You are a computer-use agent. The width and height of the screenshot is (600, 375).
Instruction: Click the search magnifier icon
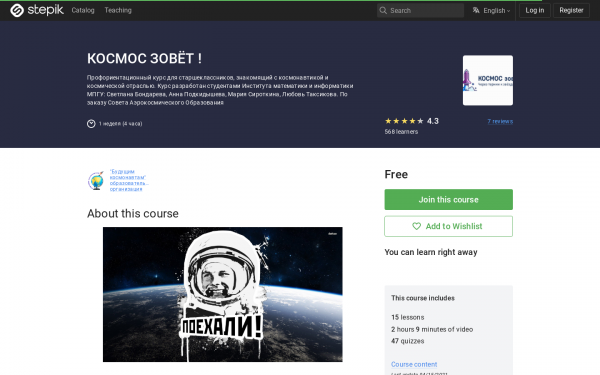[383, 11]
